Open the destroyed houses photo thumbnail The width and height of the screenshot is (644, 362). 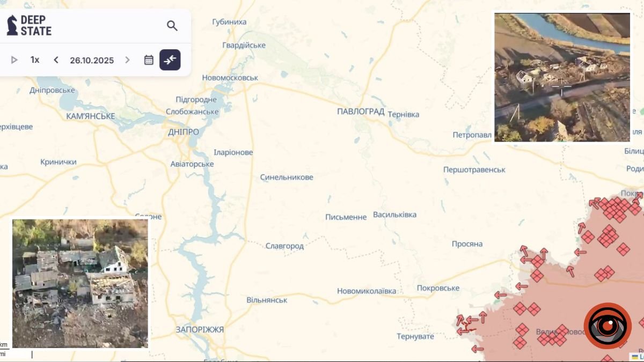(x=80, y=283)
